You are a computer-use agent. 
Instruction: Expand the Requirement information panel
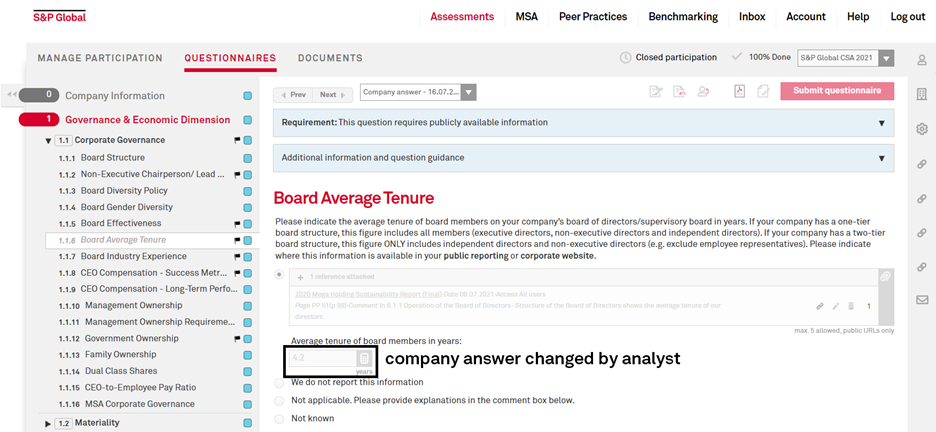pyautogui.click(x=583, y=123)
